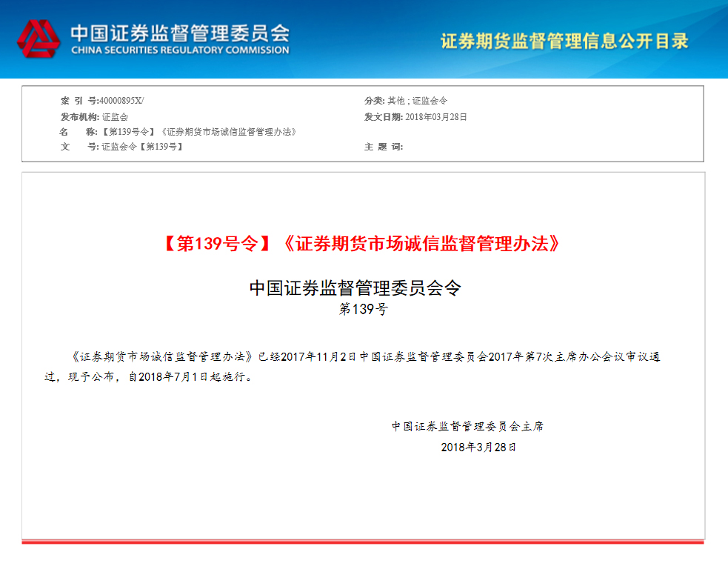Click the 中国证券监督管理委员会令 heading
Image resolution: width=728 pixels, height=572 pixels.
355,288
